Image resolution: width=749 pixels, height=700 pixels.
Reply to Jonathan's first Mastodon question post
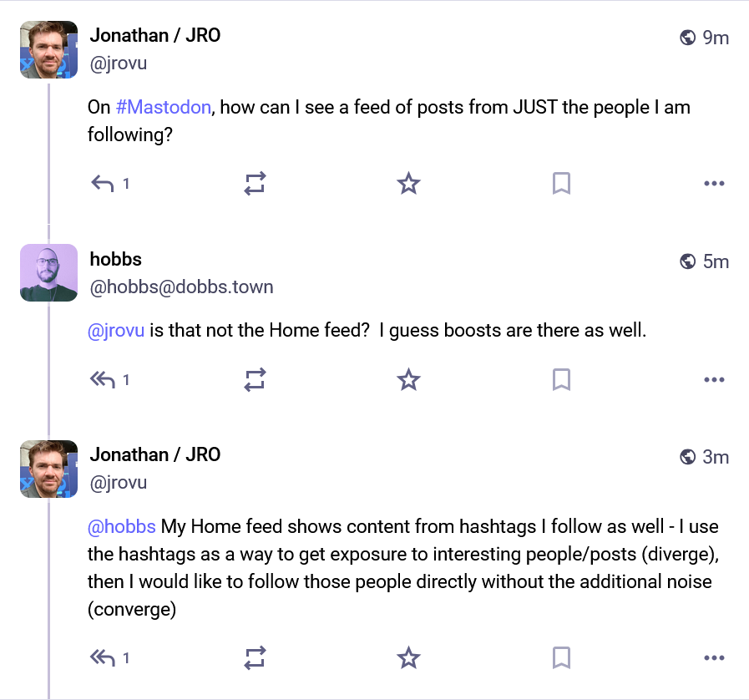pos(102,184)
